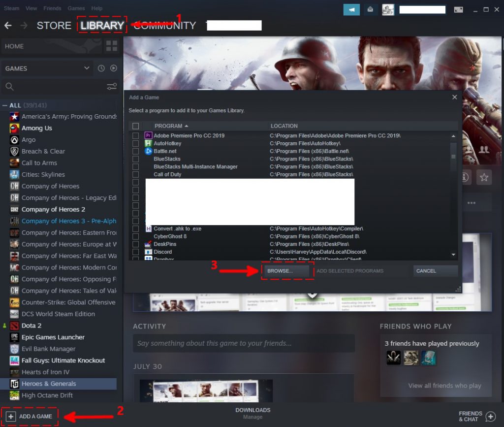Toggle the ready-to-play filter icon
This screenshot has height=427, width=504.
coord(114,68)
